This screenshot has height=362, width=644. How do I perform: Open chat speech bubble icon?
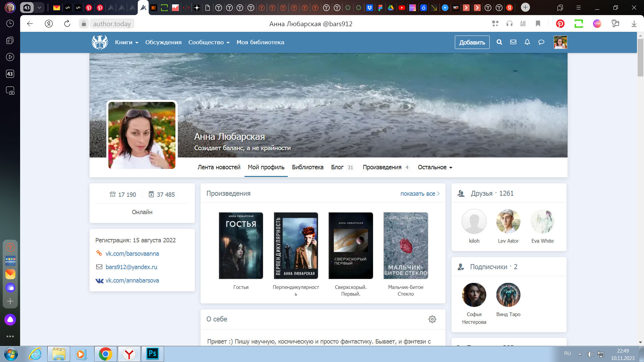point(541,42)
